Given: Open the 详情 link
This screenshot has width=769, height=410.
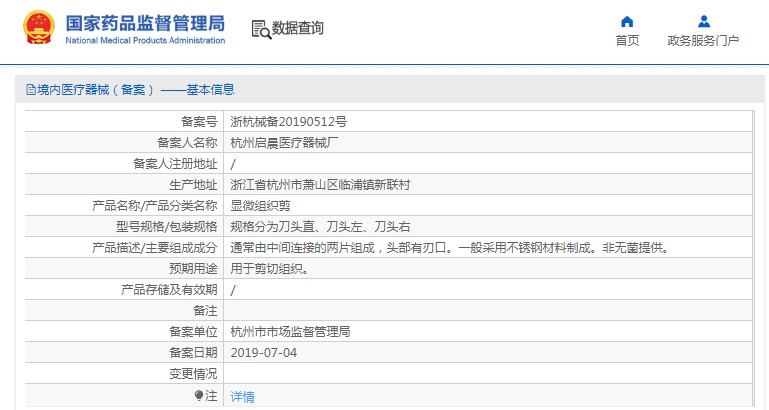Looking at the screenshot, I should click(x=242, y=396).
